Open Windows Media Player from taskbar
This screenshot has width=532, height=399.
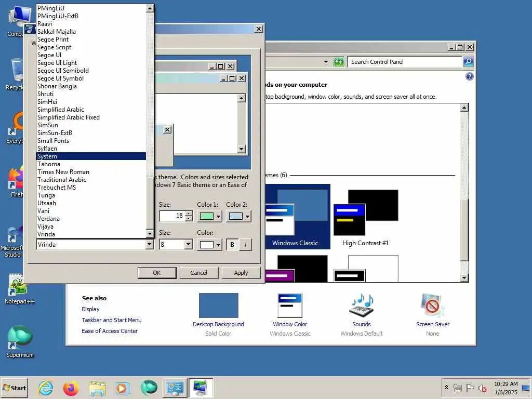tap(123, 388)
